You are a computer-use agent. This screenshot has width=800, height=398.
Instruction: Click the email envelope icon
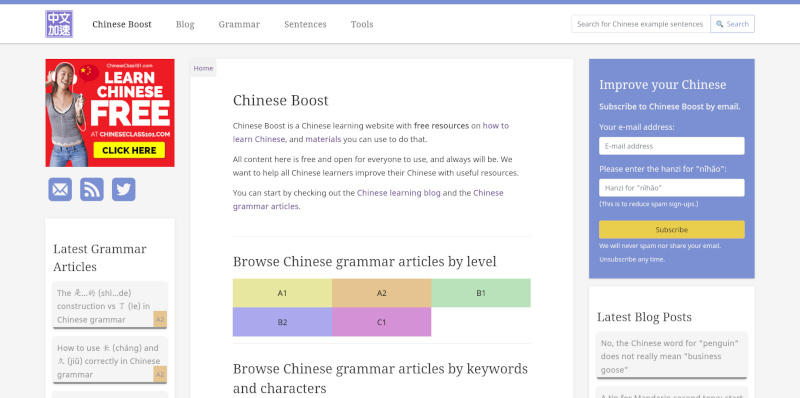(60, 189)
